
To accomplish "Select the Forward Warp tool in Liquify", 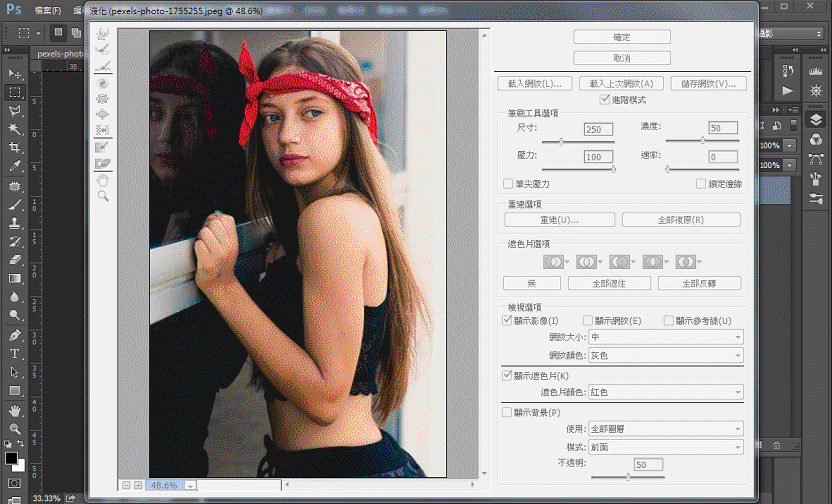I will point(103,34).
